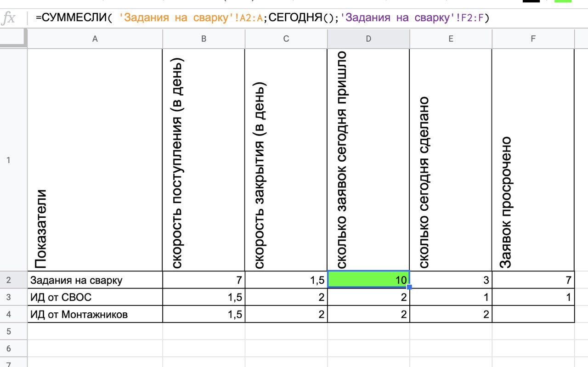Select column A header
The image size is (588, 367).
(x=95, y=39)
